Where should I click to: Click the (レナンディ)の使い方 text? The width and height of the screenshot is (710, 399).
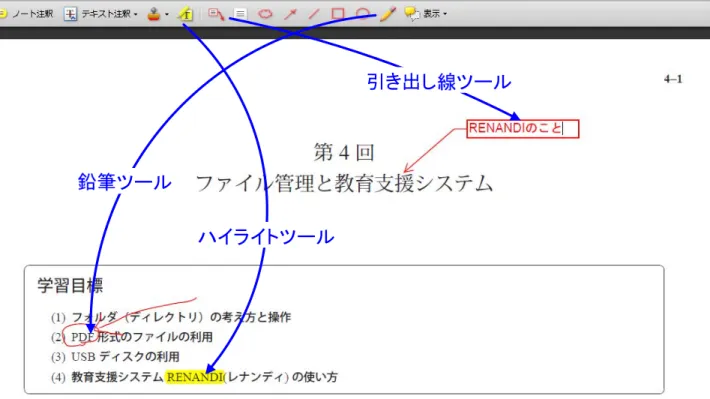(x=281, y=377)
